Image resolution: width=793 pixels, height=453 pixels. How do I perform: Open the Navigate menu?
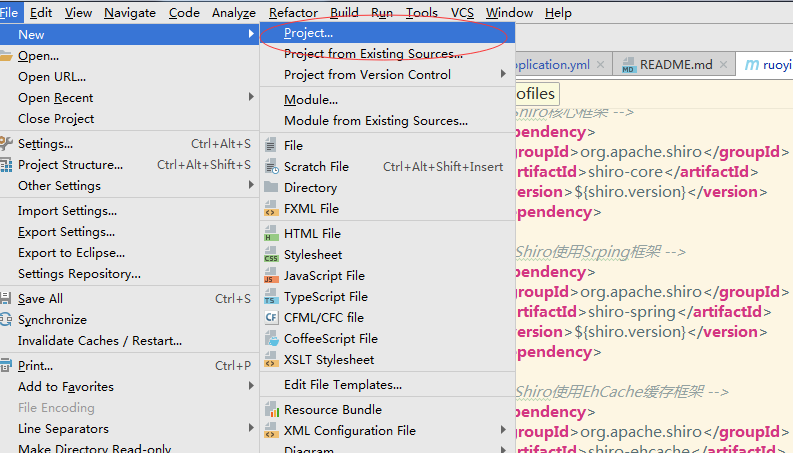130,13
